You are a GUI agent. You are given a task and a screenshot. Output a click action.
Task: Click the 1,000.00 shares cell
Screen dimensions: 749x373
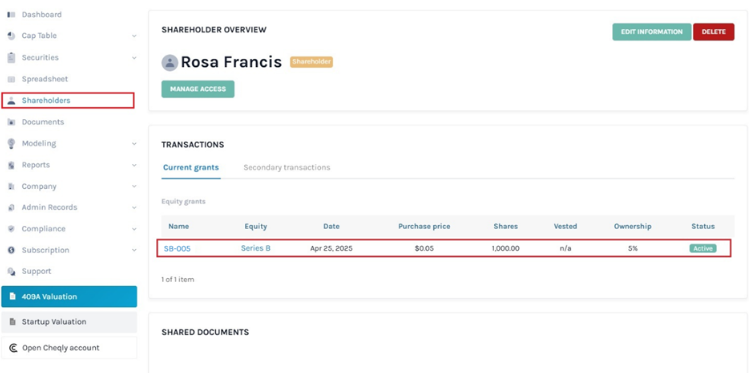[505, 248]
